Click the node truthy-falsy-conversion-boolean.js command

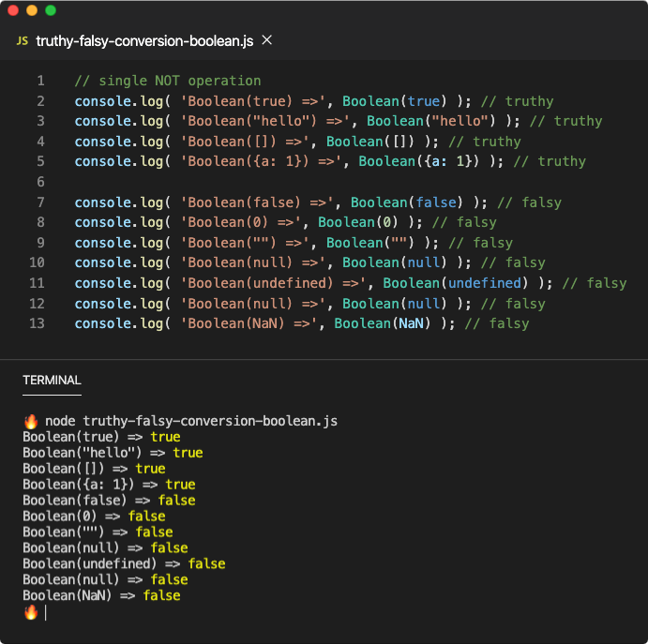pyautogui.click(x=191, y=421)
